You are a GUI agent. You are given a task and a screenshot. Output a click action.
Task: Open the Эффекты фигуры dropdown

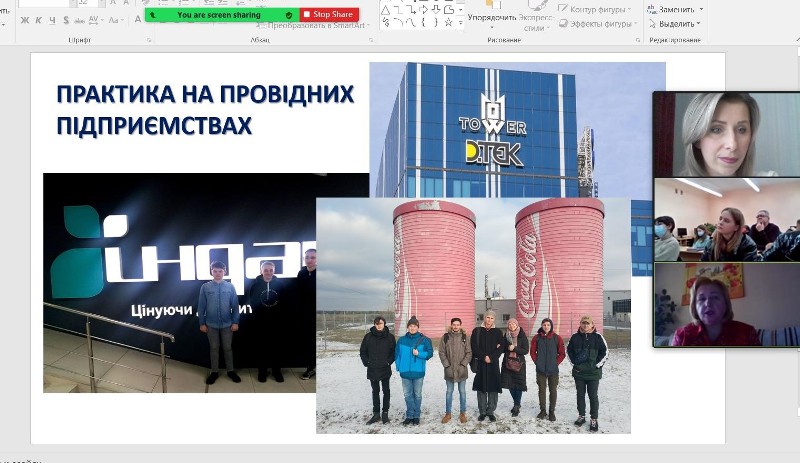click(x=597, y=23)
